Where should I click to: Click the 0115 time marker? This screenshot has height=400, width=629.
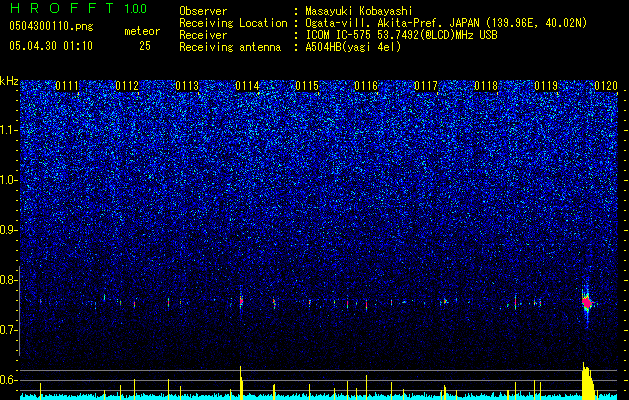click(307, 86)
